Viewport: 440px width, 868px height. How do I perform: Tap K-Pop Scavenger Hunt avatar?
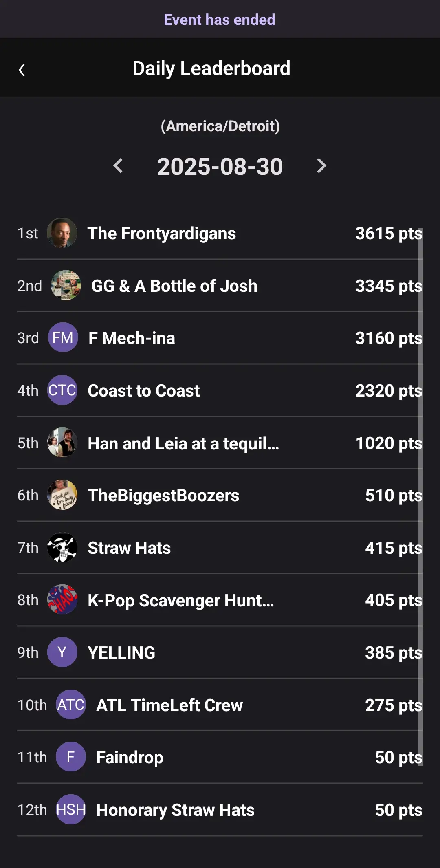point(62,600)
